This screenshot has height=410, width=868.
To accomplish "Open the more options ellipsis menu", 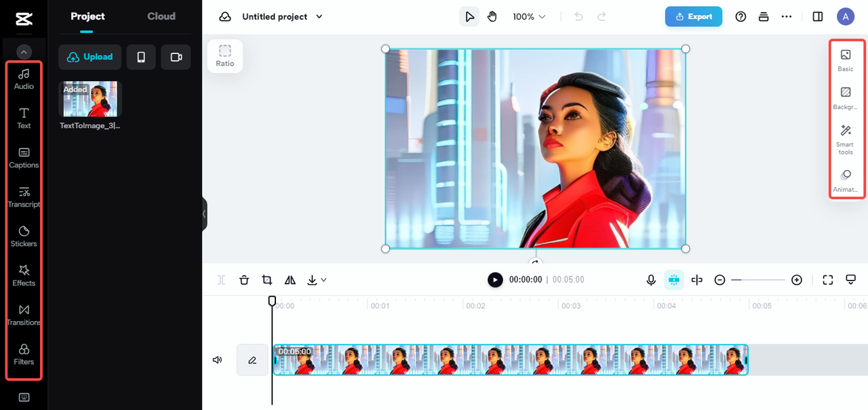I will tap(787, 17).
